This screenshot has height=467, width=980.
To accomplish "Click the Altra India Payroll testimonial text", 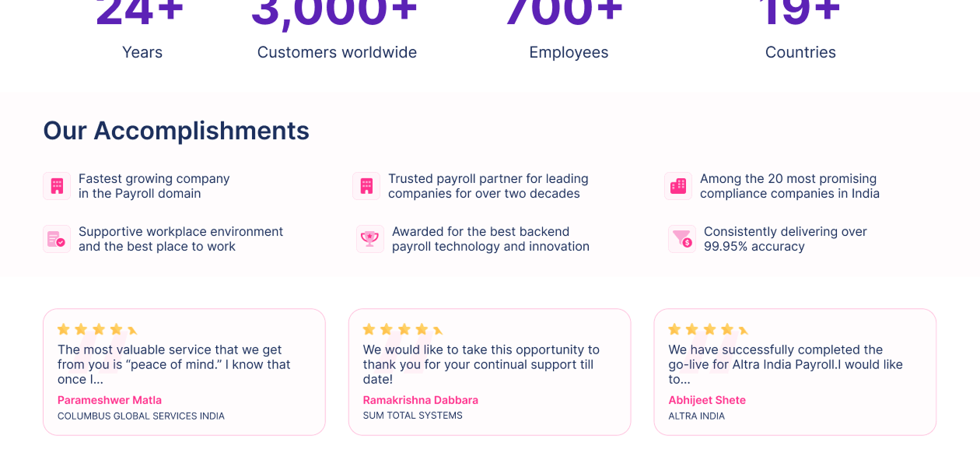I will pos(786,364).
